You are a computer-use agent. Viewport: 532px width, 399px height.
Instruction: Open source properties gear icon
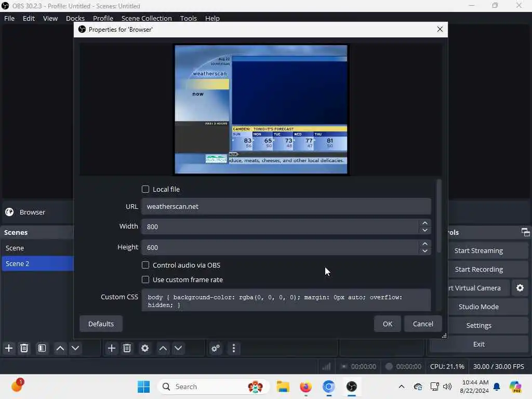point(145,348)
